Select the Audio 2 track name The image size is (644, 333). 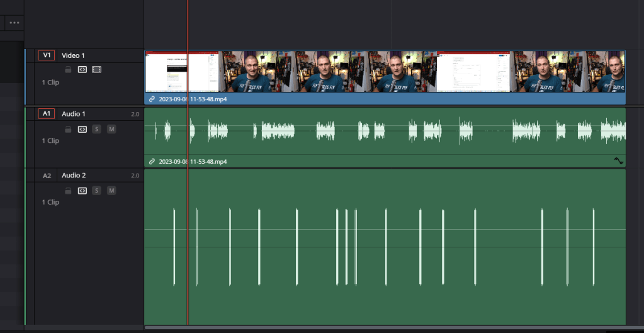coord(74,176)
